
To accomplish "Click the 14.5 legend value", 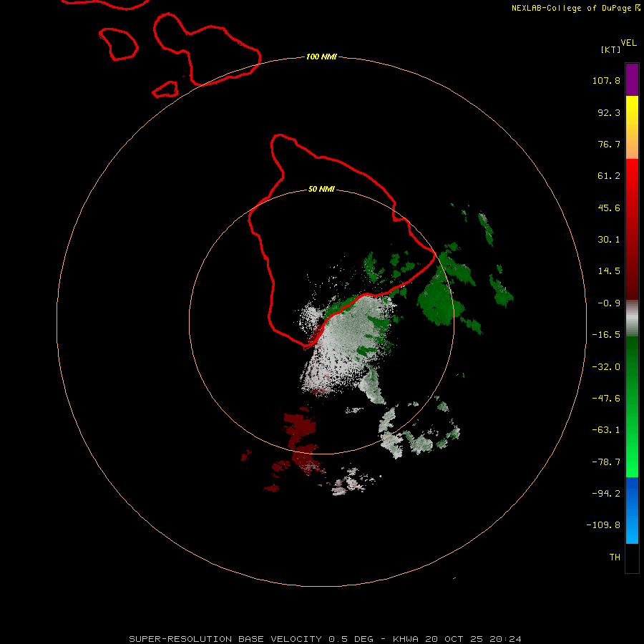I will click(x=609, y=271).
